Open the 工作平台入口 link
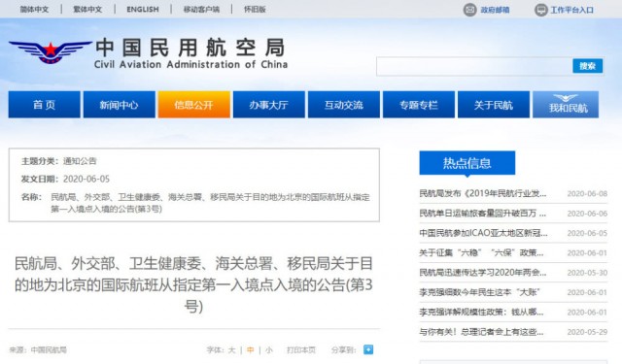This screenshot has width=622, height=364. (x=571, y=10)
